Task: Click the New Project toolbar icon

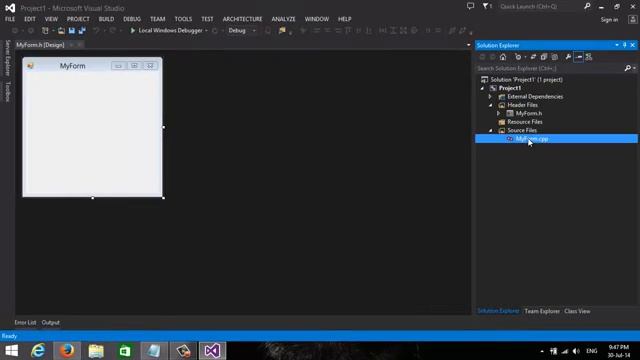Action: pyautogui.click(x=45, y=31)
